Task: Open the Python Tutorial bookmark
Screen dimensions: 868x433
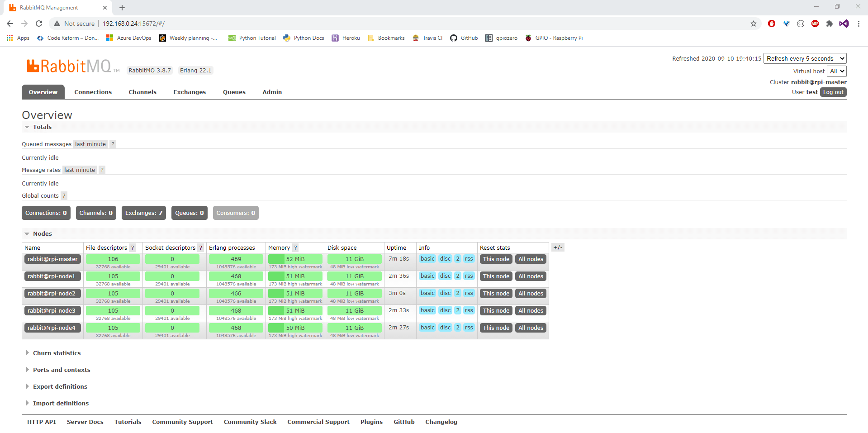Action: point(252,38)
